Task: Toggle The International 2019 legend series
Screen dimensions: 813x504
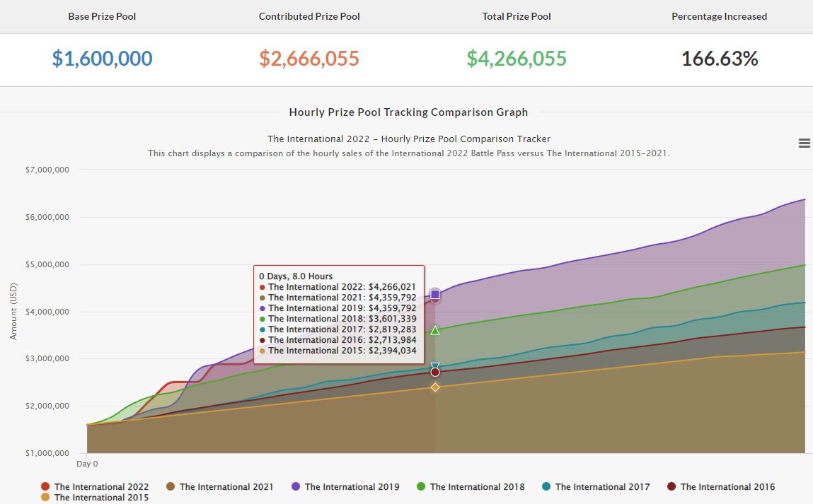Action: pyautogui.click(x=345, y=486)
